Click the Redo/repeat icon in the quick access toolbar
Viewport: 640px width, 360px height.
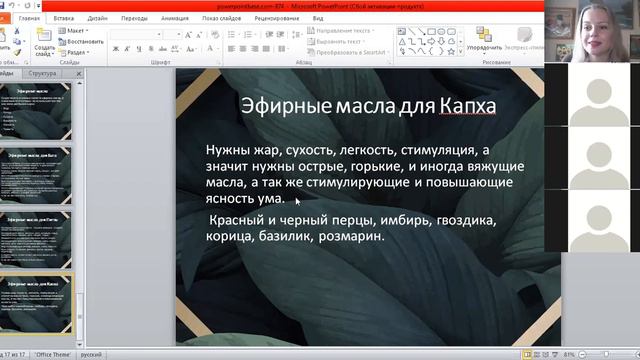point(27,5)
